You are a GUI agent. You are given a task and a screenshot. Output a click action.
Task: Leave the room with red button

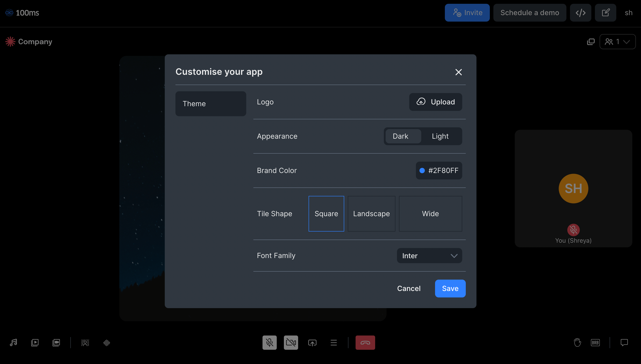coord(365,342)
